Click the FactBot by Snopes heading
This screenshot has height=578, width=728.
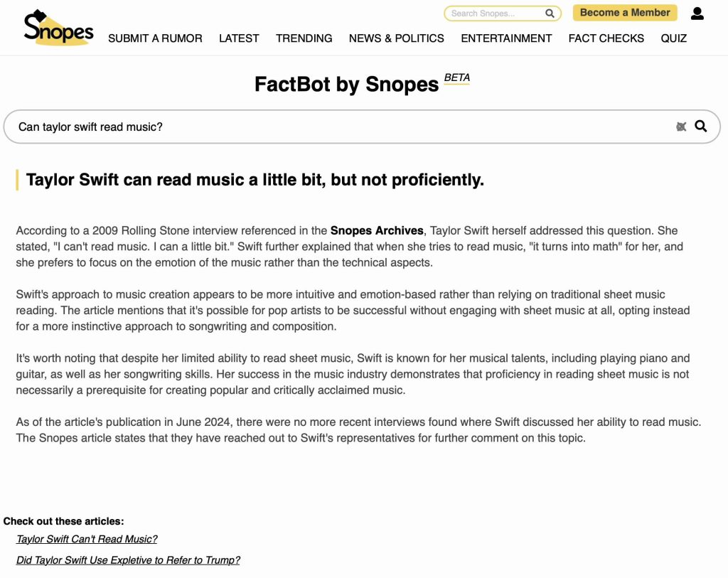[346, 85]
